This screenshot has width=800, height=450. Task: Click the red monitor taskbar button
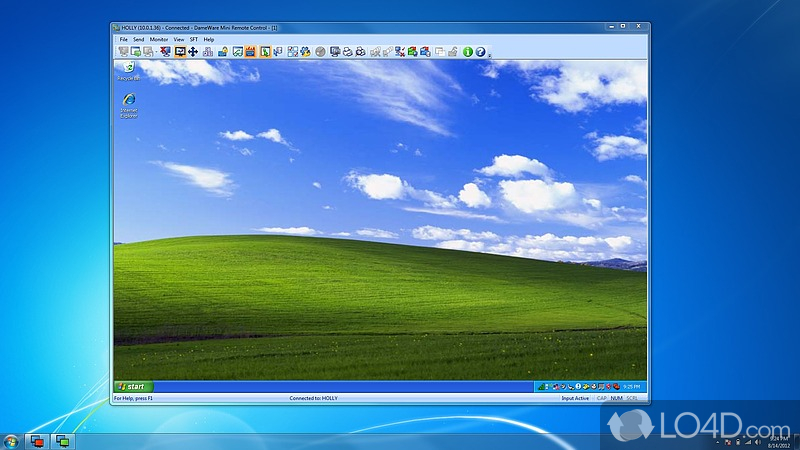pos(37,440)
